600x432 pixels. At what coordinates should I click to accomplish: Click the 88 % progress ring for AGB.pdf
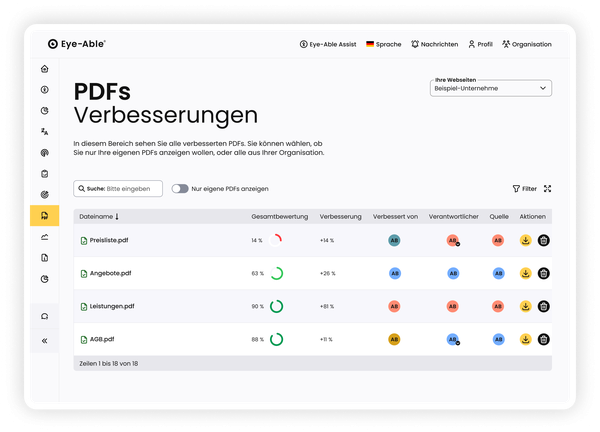coord(277,339)
